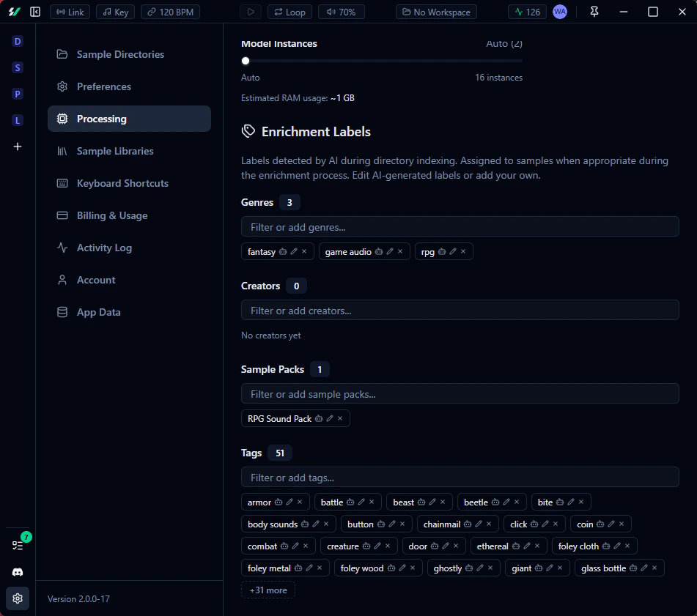Open the No Workspace selector
Image resolution: width=697 pixels, height=616 pixels.
(435, 11)
